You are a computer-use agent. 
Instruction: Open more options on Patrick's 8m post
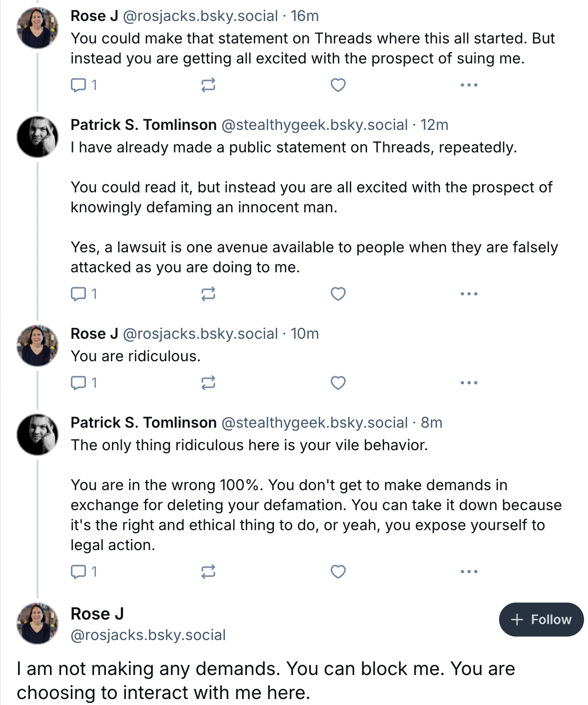[x=469, y=571]
